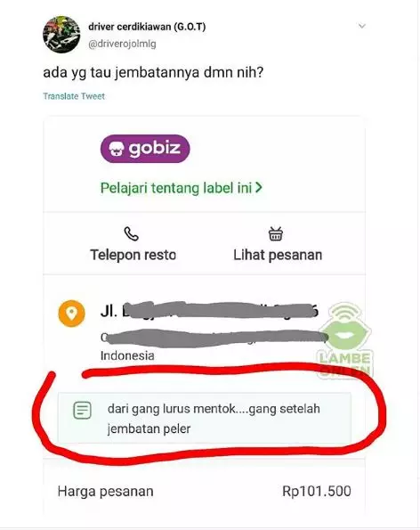This screenshot has height=530, width=420.
Task: Click the @driverojolmlg handle
Action: (122, 44)
